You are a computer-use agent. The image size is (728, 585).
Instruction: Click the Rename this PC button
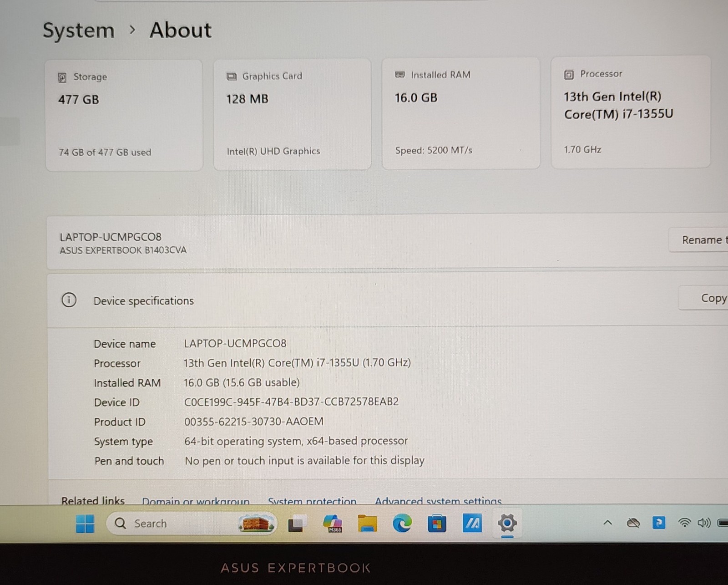click(x=698, y=240)
